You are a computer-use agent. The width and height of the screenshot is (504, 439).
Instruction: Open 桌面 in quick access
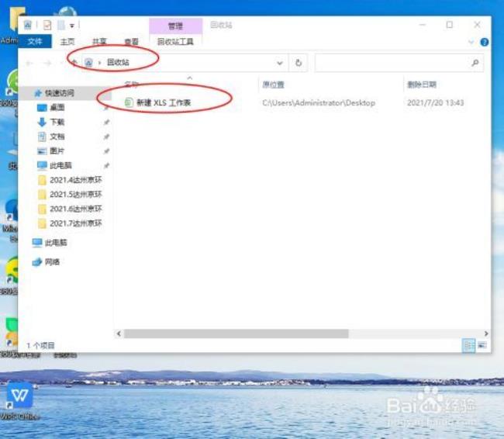pyautogui.click(x=57, y=107)
